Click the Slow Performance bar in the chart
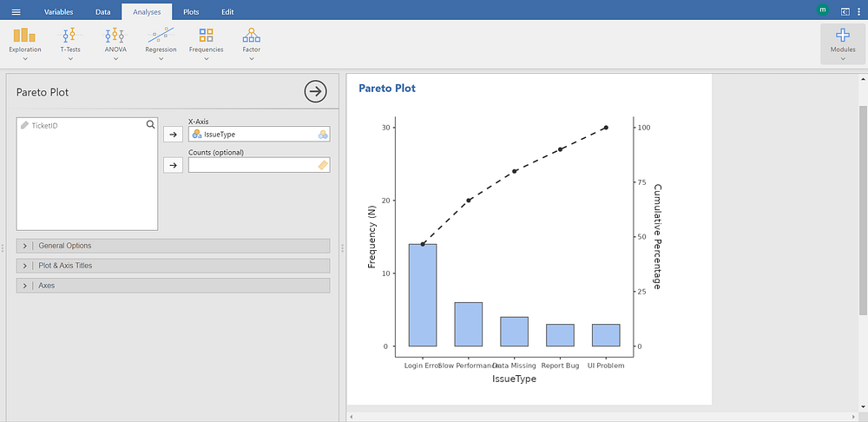The image size is (868, 422). pyautogui.click(x=469, y=325)
